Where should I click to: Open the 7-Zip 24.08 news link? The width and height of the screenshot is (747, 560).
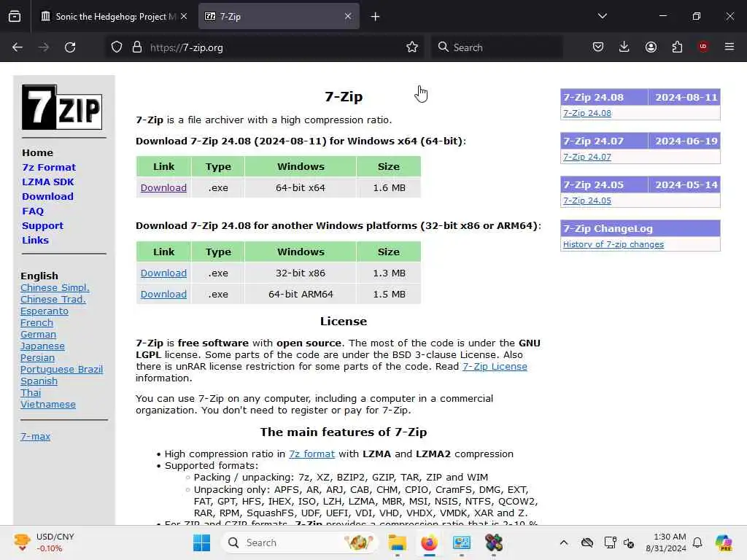587,113
